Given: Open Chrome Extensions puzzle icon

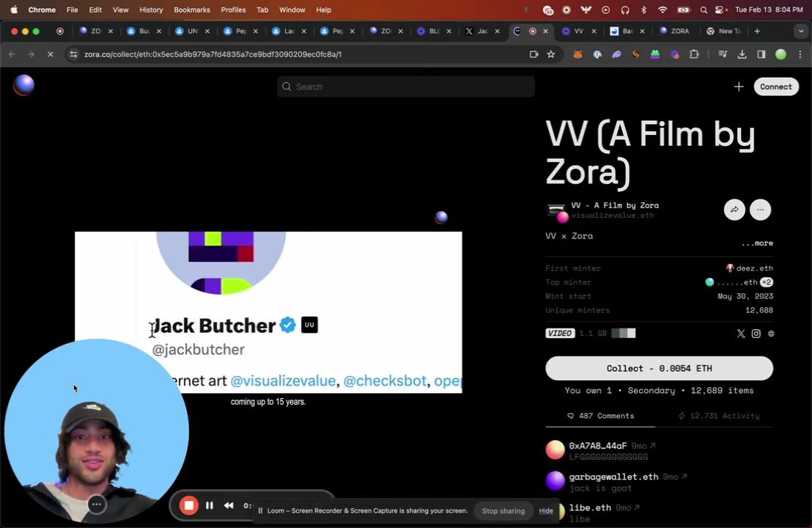Looking at the screenshot, I should click(x=694, y=54).
